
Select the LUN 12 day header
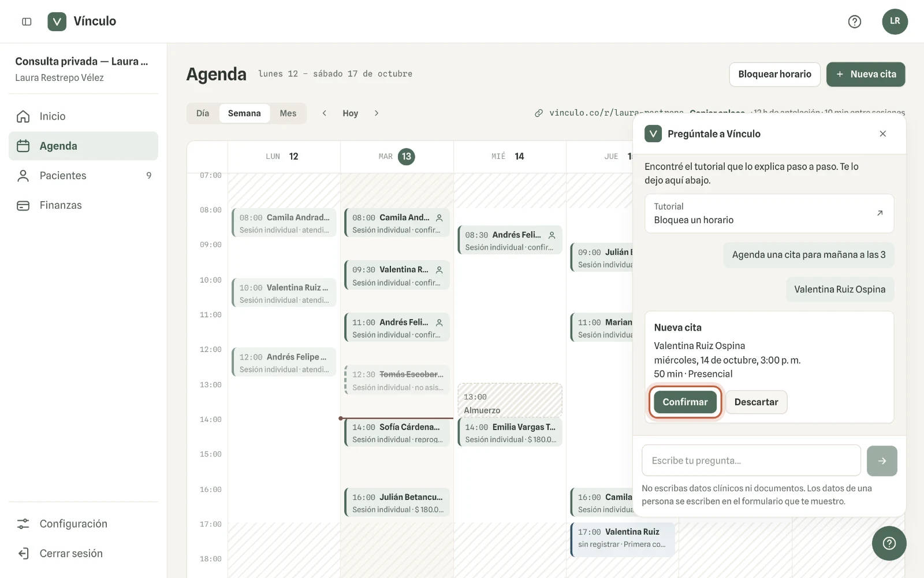pos(284,157)
